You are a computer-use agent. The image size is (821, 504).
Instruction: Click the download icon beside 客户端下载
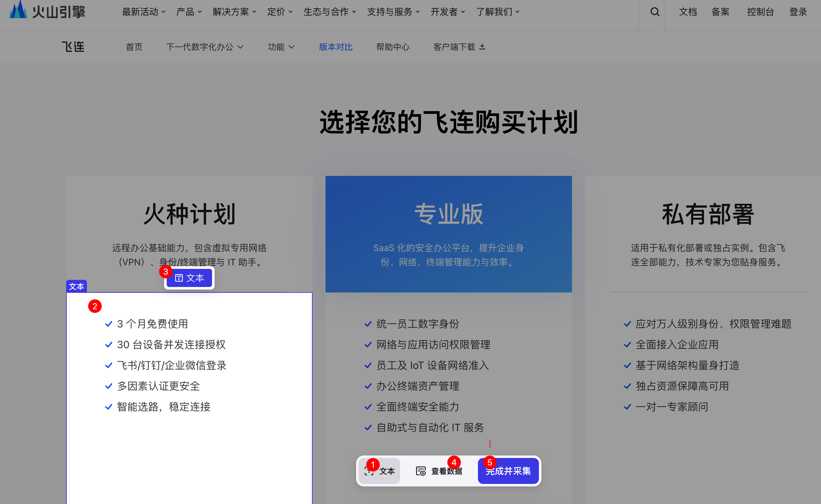[x=483, y=46]
